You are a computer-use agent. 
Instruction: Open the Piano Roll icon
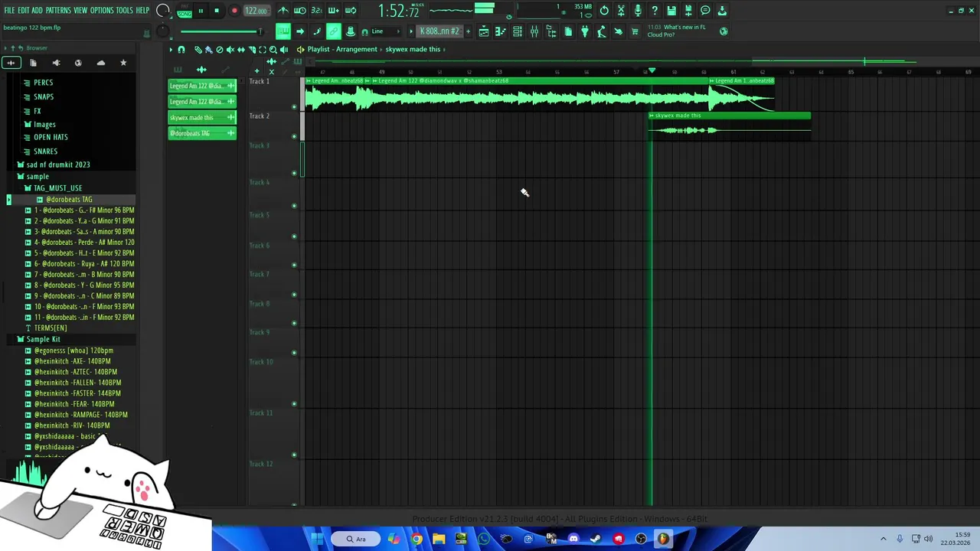pos(501,31)
